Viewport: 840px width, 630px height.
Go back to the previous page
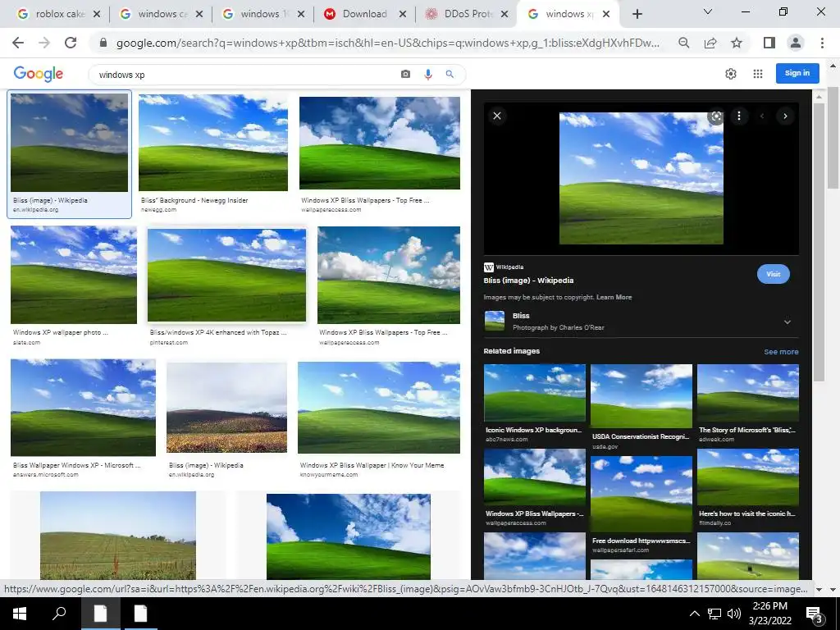point(18,43)
